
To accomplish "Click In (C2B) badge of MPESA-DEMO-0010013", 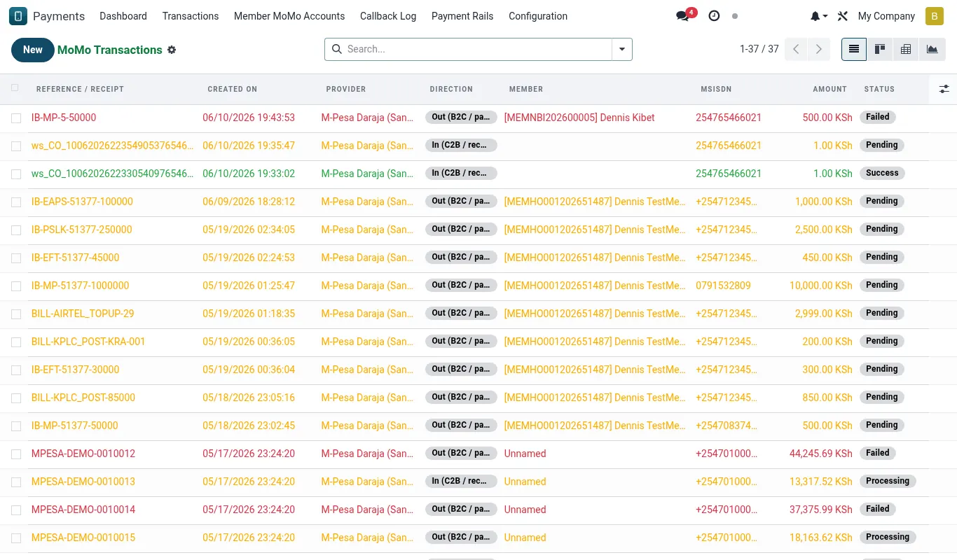I will [461, 481].
